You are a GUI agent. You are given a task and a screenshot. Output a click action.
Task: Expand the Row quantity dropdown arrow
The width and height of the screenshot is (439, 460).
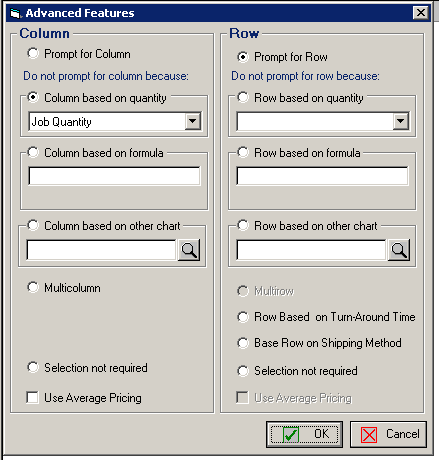point(401,121)
